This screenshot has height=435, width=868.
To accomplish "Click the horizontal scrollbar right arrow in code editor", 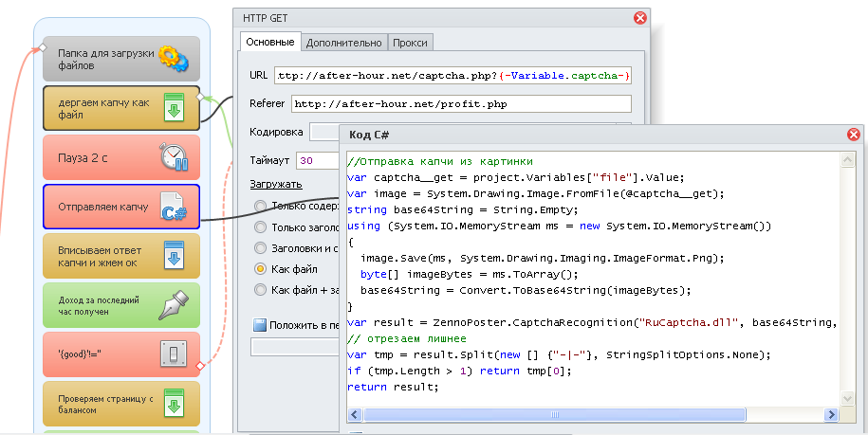I will [831, 414].
